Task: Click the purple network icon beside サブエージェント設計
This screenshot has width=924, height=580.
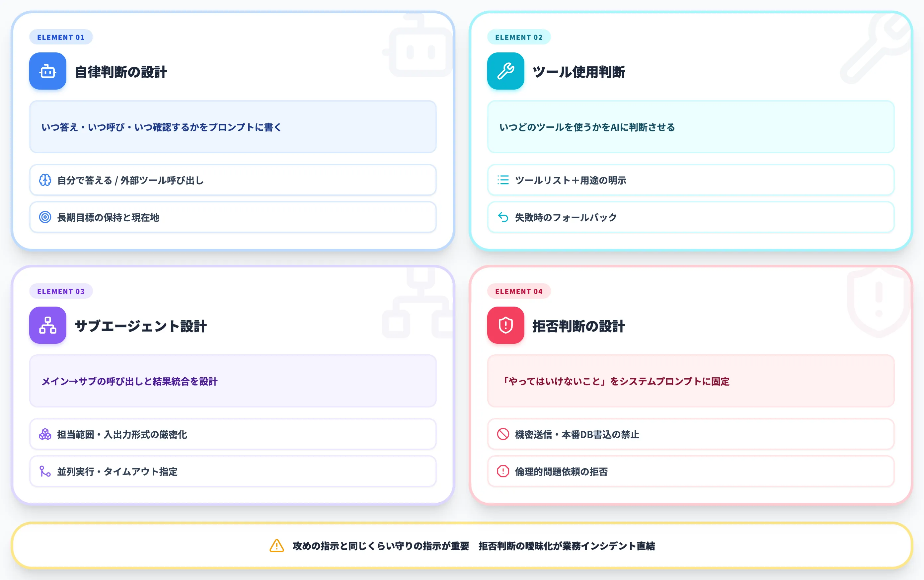Action: 47,325
